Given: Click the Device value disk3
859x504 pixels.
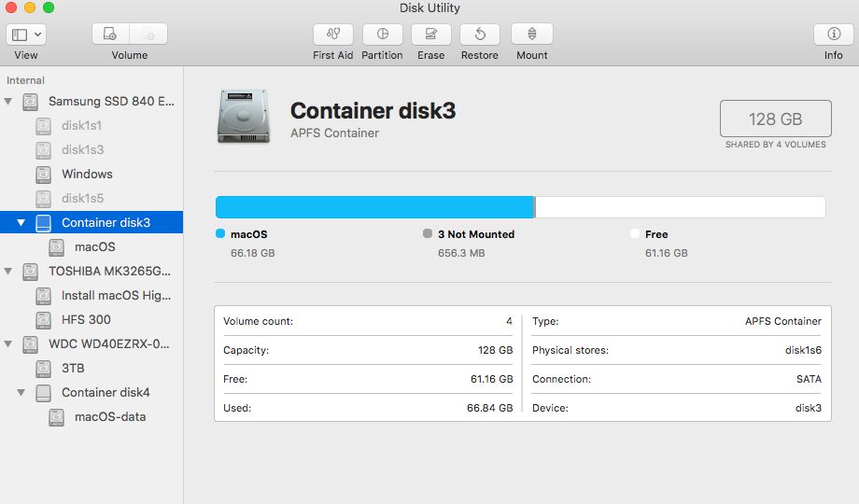Looking at the screenshot, I should click(809, 408).
